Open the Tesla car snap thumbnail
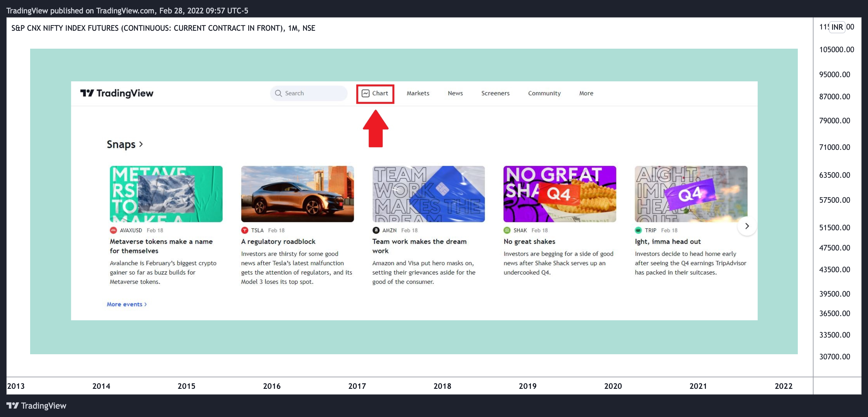The height and width of the screenshot is (417, 868). 297,194
